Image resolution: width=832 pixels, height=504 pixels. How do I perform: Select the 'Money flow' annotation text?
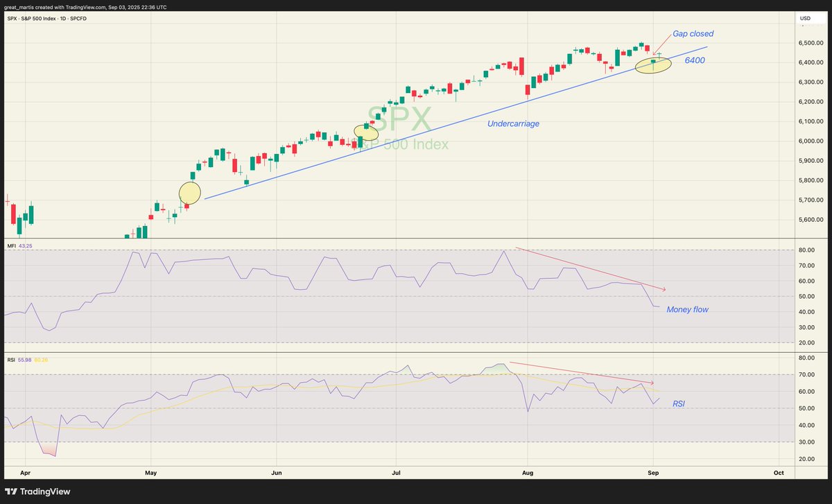tap(687, 309)
